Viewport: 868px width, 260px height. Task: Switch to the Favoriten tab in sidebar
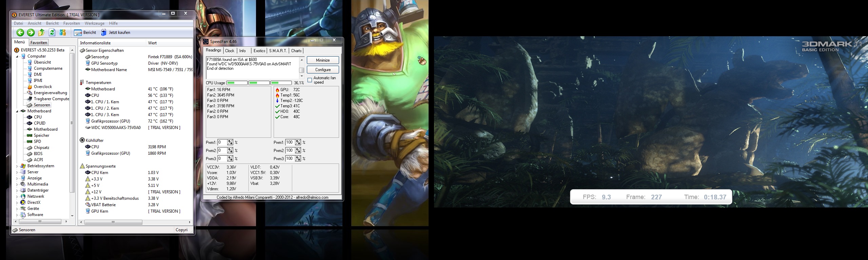click(39, 43)
